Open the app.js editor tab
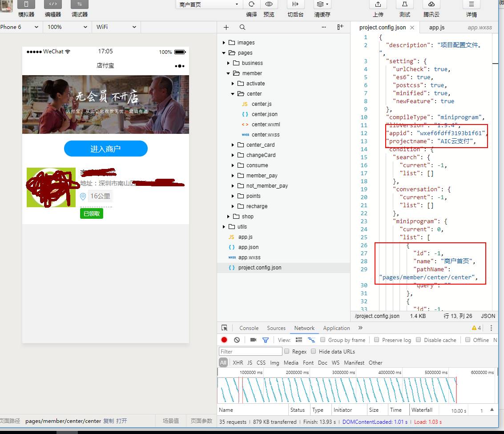This screenshot has height=434, width=504. (436, 28)
